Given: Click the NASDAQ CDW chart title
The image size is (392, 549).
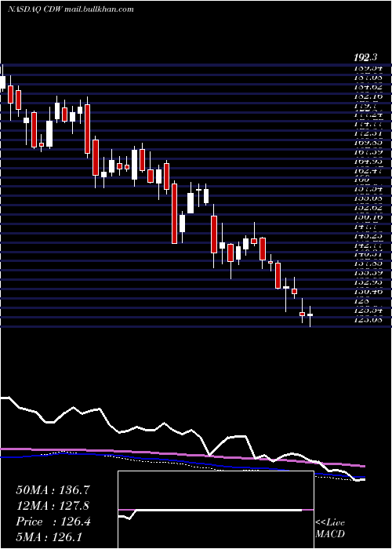Looking at the screenshot, I should [x=71, y=9].
